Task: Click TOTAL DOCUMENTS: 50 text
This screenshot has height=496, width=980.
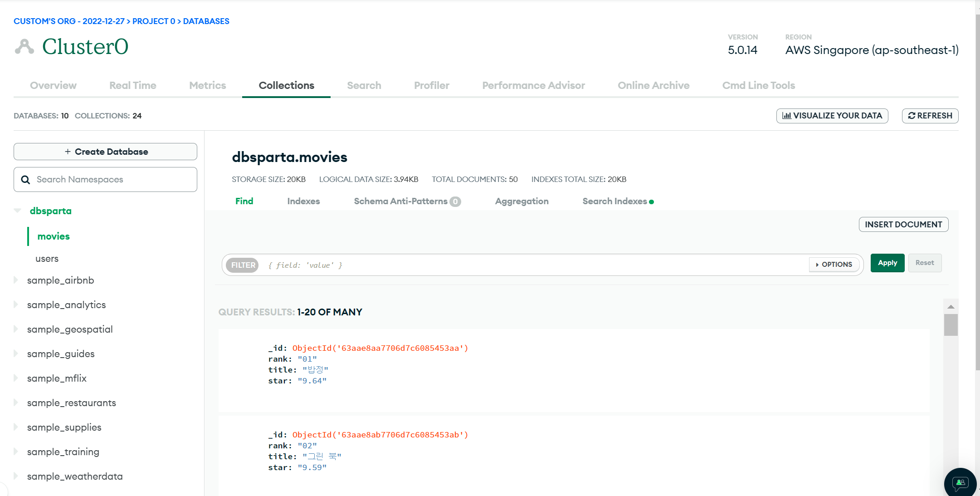Action: click(474, 179)
